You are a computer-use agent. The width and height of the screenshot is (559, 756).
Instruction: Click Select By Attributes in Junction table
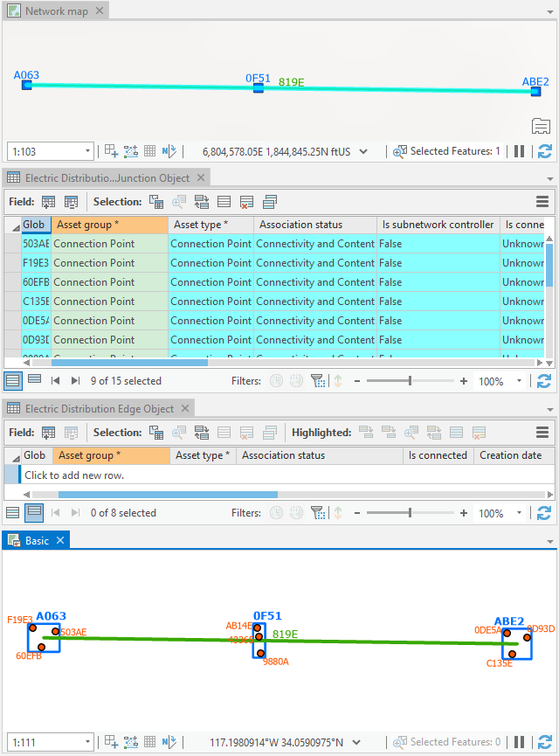(156, 202)
